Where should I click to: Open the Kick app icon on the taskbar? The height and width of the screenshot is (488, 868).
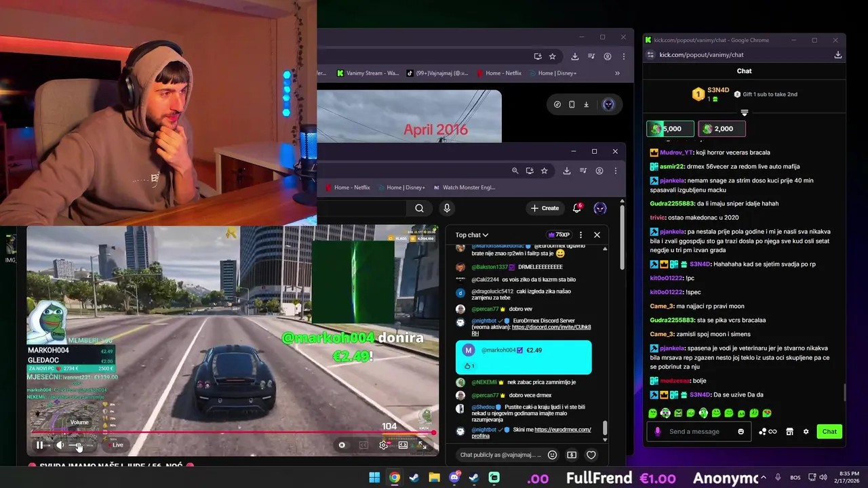pyautogui.click(x=494, y=478)
